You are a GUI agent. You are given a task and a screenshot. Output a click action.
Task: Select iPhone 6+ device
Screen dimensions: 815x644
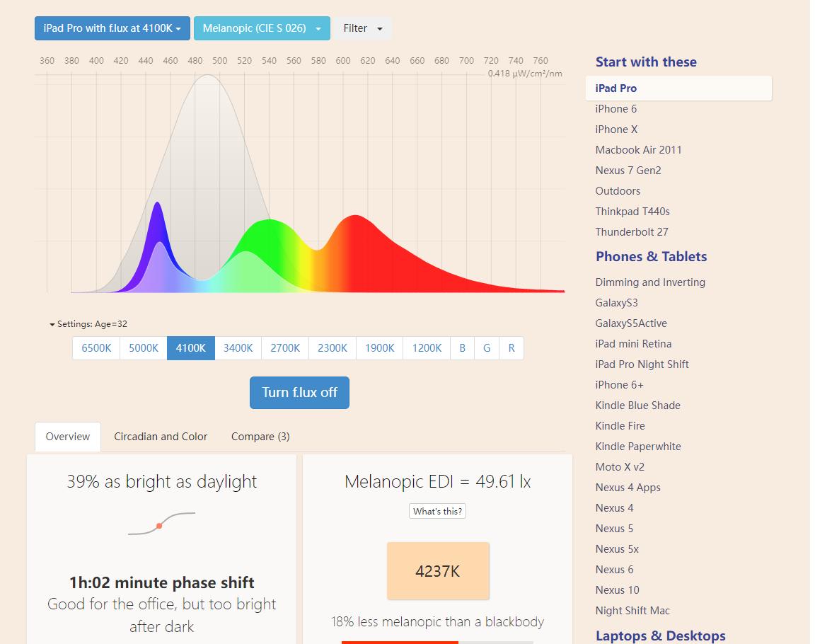[x=620, y=385]
